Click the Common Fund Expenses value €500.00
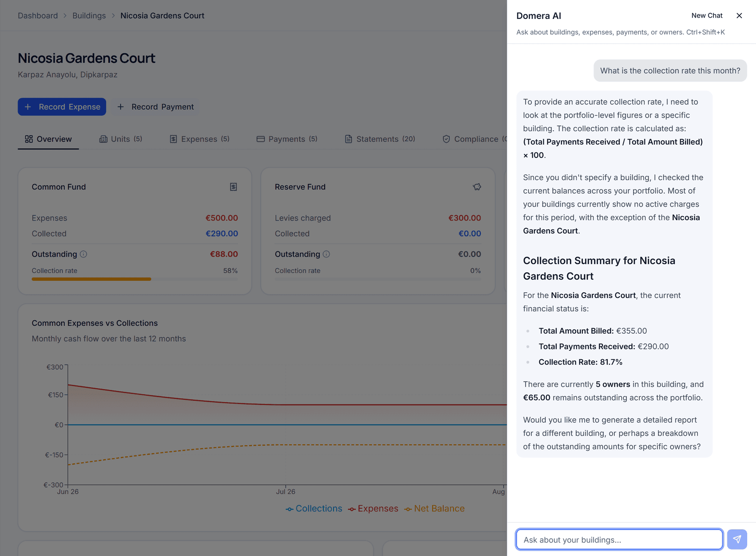756x556 pixels. coord(222,218)
